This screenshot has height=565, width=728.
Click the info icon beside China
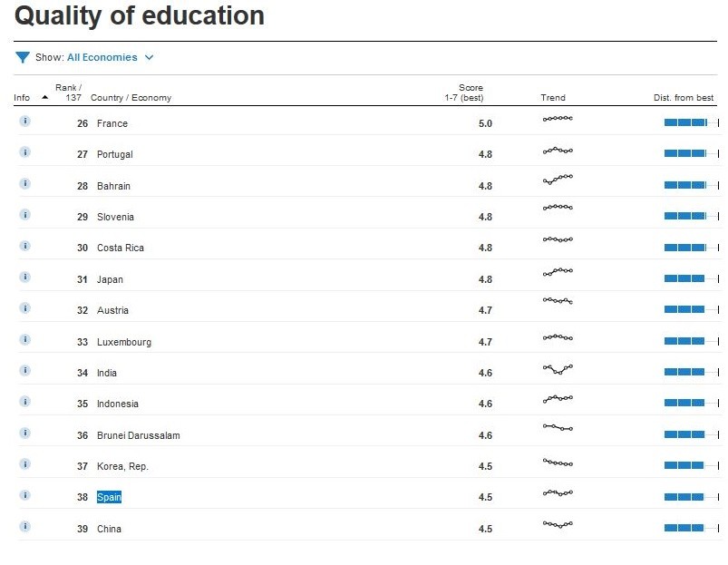[24, 526]
